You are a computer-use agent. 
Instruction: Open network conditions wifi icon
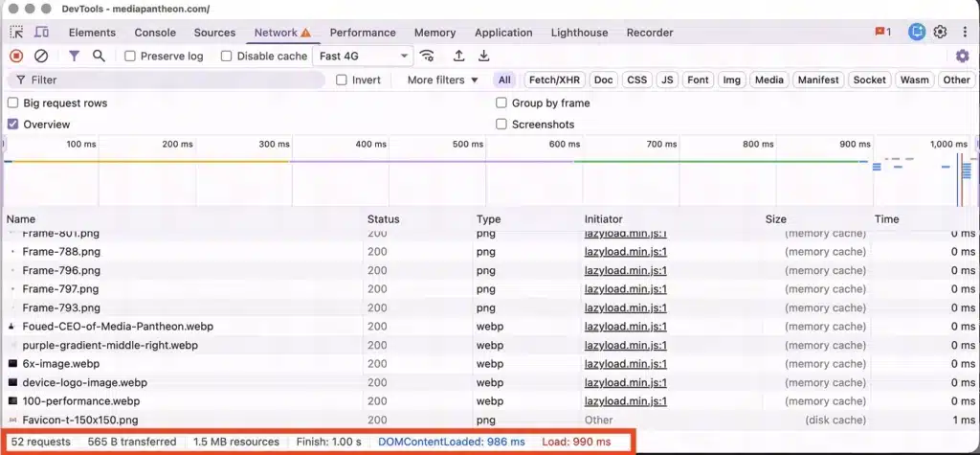pos(427,57)
